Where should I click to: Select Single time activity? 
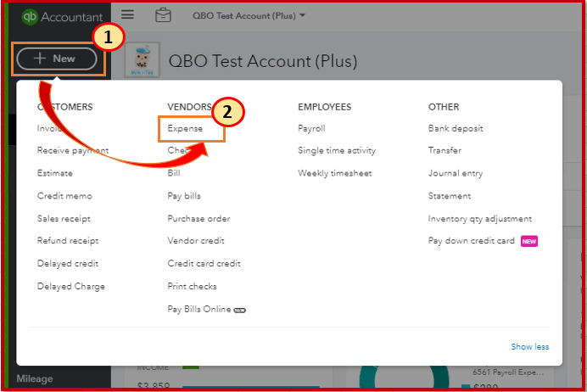(x=337, y=150)
